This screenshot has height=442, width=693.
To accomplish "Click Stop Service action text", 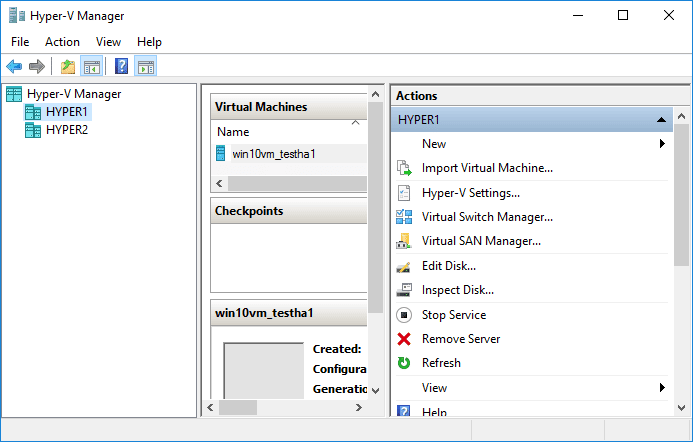I will (454, 315).
